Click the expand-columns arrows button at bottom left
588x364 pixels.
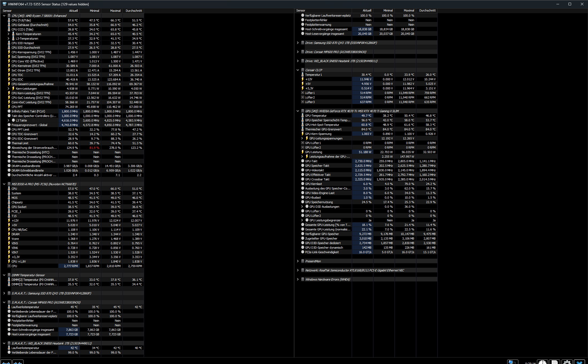pyautogui.click(x=6, y=362)
